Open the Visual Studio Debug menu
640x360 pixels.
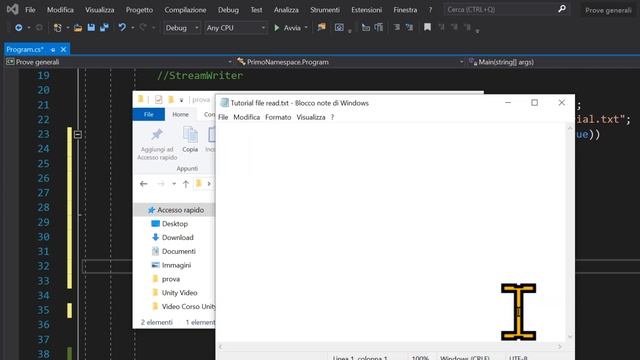click(228, 9)
